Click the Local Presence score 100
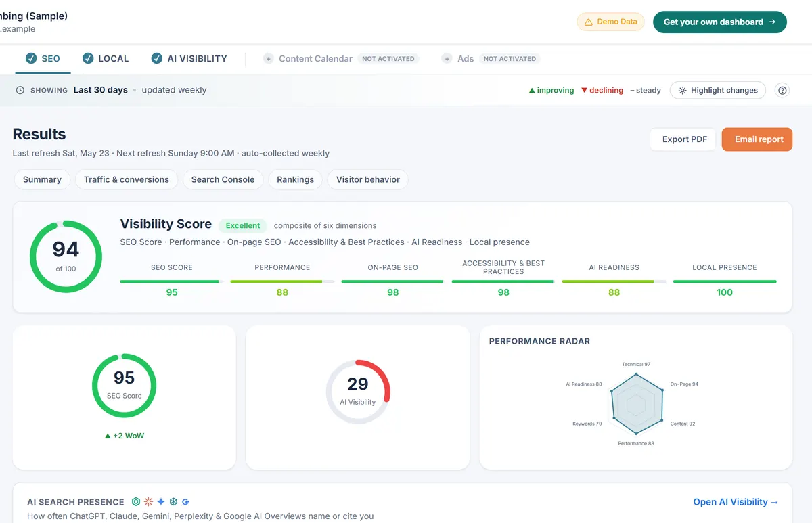This screenshot has width=812, height=523. (725, 292)
